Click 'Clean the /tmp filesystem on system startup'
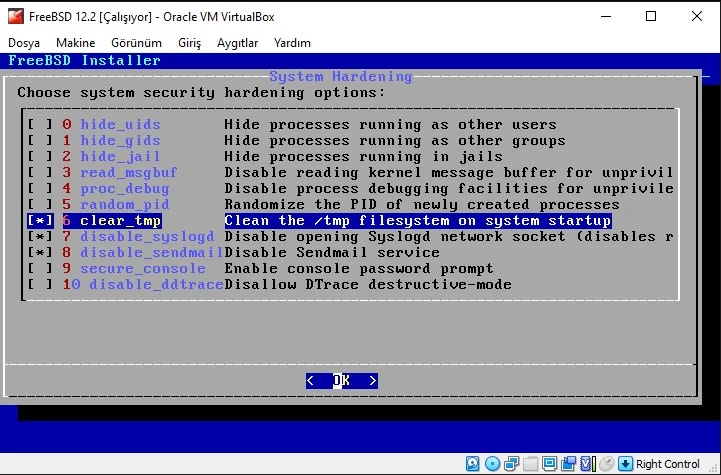721x475 pixels. [418, 220]
